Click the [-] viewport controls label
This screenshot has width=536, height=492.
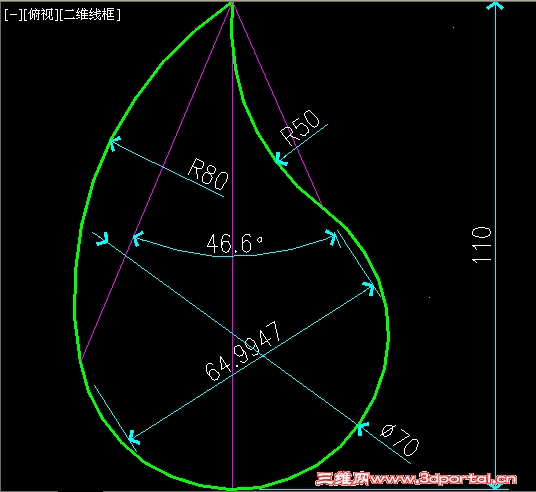pyautogui.click(x=13, y=15)
